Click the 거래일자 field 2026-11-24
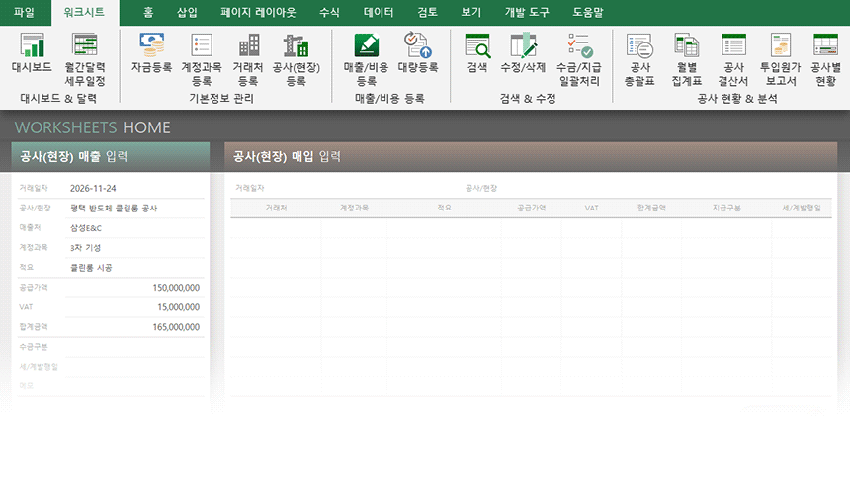This screenshot has width=850, height=504. (133, 188)
